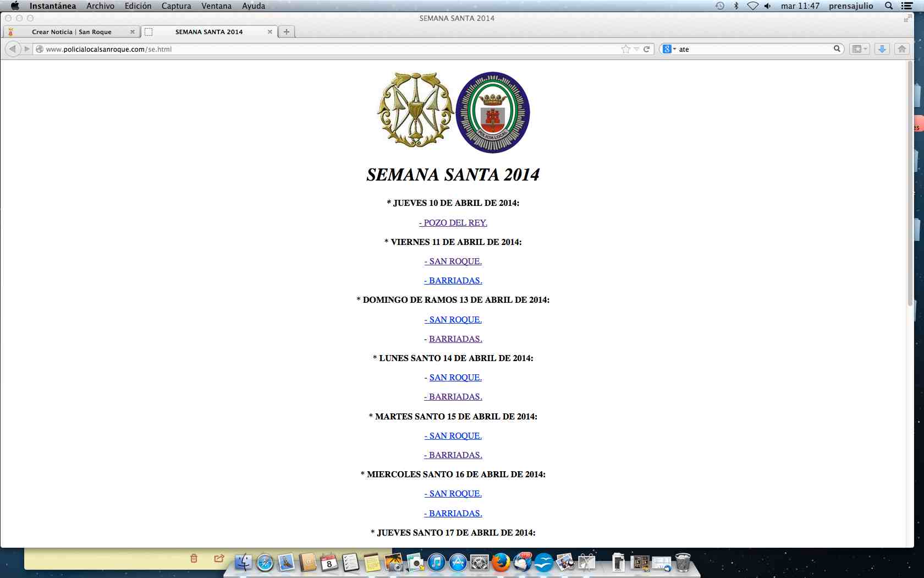Open the Archivo menu
Viewport: 924px width, 578px height.
(100, 6)
